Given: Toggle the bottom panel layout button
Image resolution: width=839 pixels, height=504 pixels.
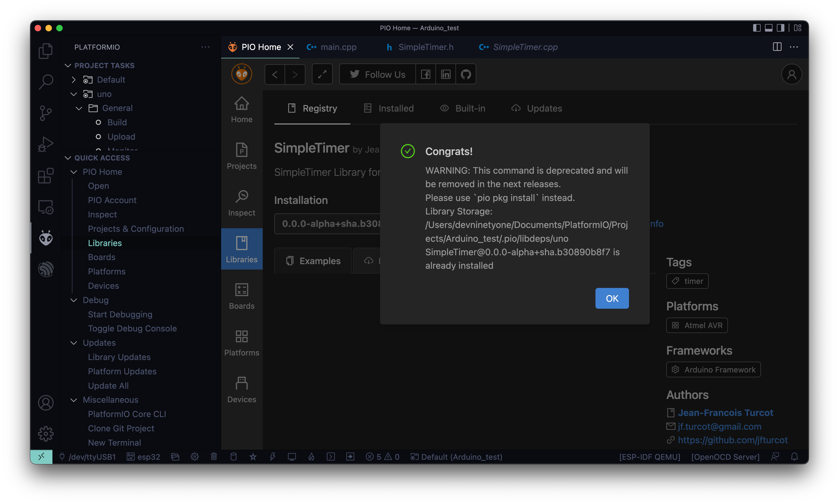Looking at the screenshot, I should tap(769, 28).
